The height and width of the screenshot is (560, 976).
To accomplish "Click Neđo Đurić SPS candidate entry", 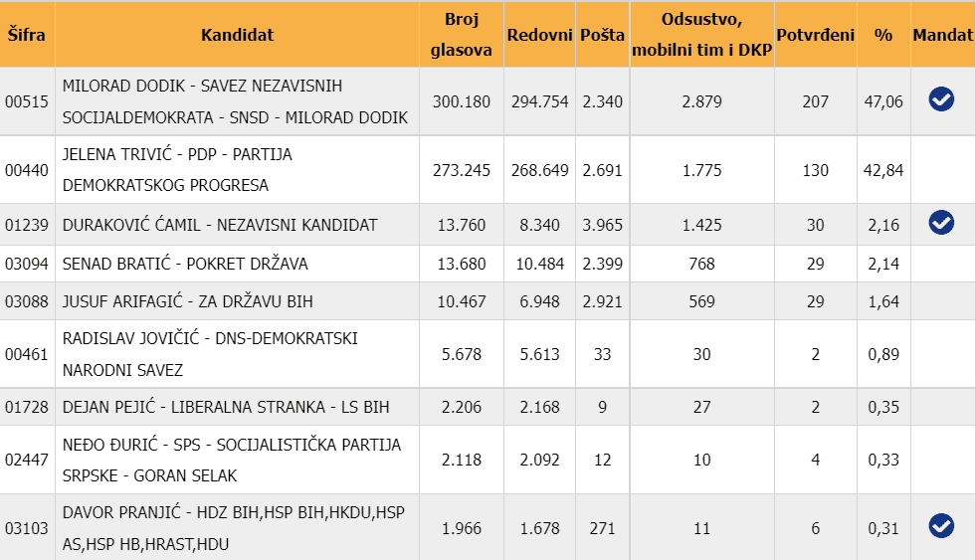I will pyautogui.click(x=231, y=460).
